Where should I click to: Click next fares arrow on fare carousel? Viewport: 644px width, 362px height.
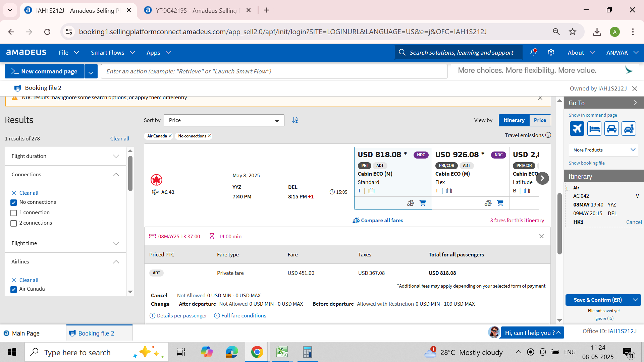coord(542,178)
